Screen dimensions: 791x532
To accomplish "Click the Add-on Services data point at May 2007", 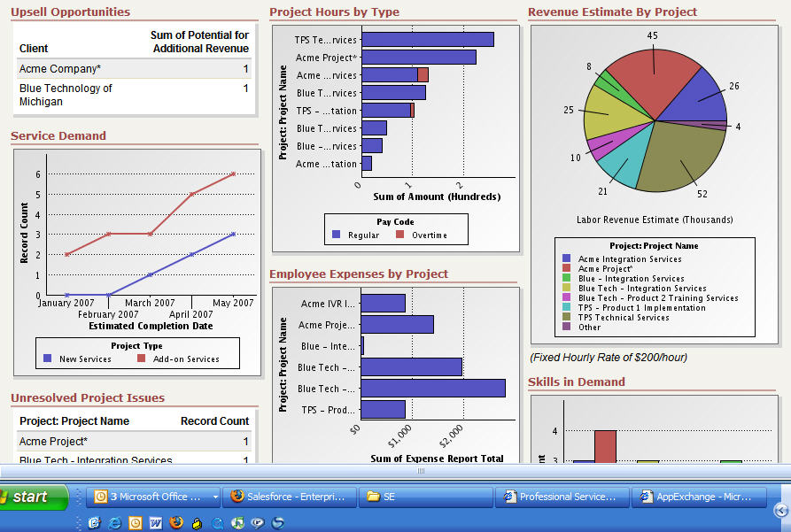I will point(233,174).
